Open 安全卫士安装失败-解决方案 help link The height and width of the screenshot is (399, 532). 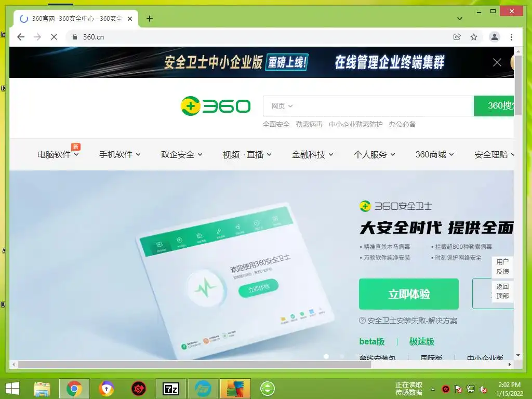tap(408, 321)
